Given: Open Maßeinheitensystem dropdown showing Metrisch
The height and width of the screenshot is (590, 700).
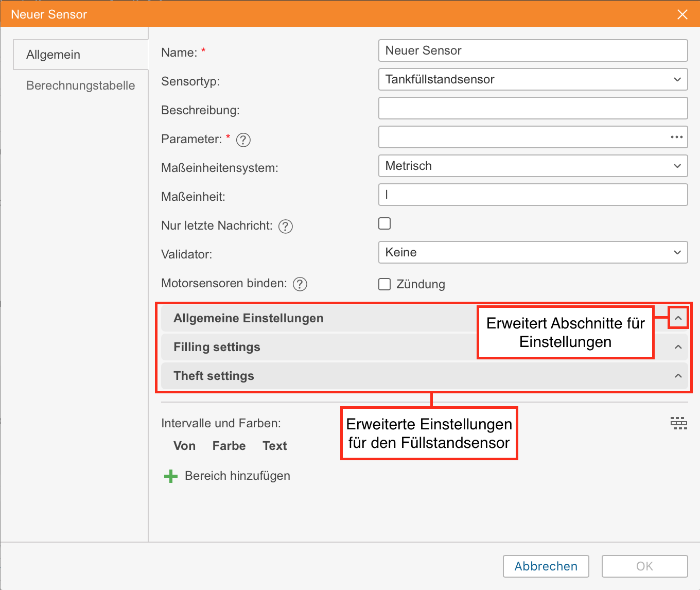Looking at the screenshot, I should [x=533, y=166].
